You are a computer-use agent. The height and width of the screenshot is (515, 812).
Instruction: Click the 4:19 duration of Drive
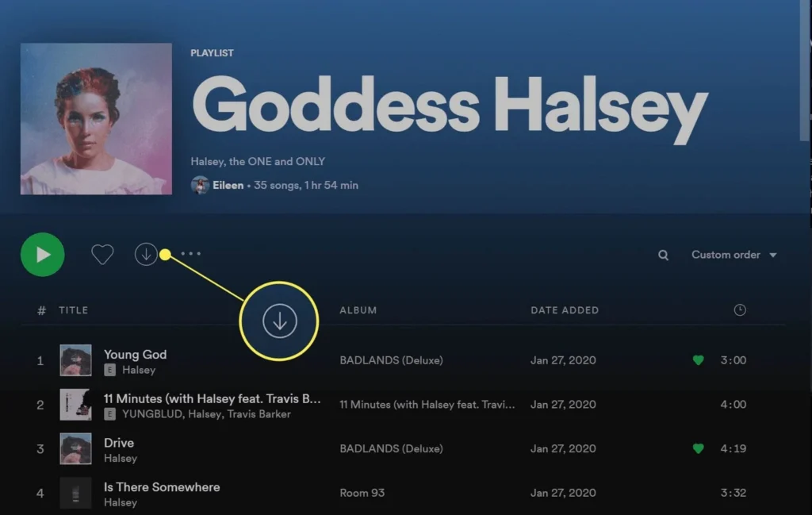pyautogui.click(x=733, y=448)
